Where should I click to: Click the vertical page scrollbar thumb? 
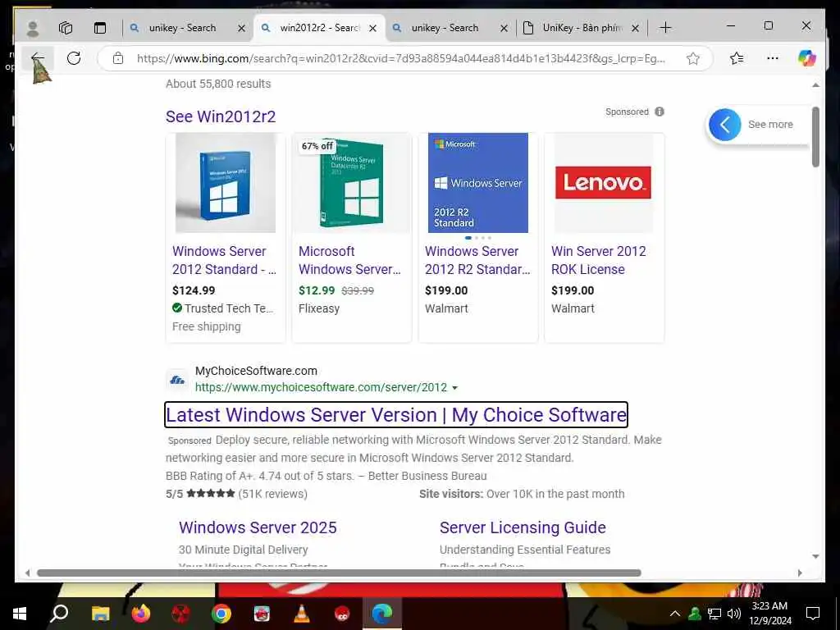pyautogui.click(x=815, y=137)
